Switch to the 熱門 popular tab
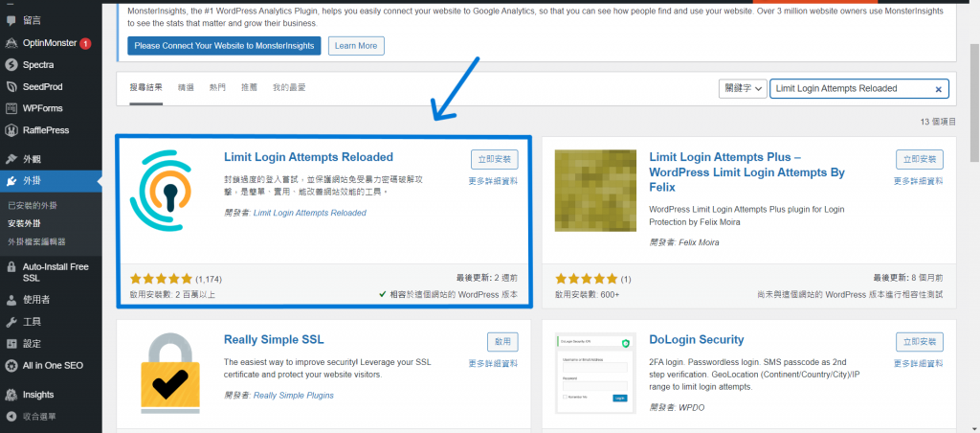Viewport: 980px width, 433px height. pyautogui.click(x=217, y=88)
